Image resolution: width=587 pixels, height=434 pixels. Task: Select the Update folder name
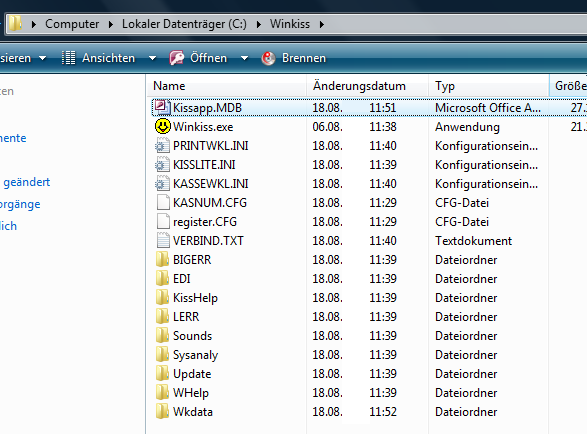[192, 374]
